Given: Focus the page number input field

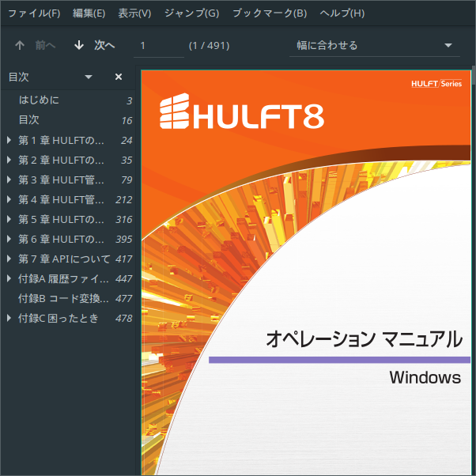Looking at the screenshot, I should [x=159, y=46].
